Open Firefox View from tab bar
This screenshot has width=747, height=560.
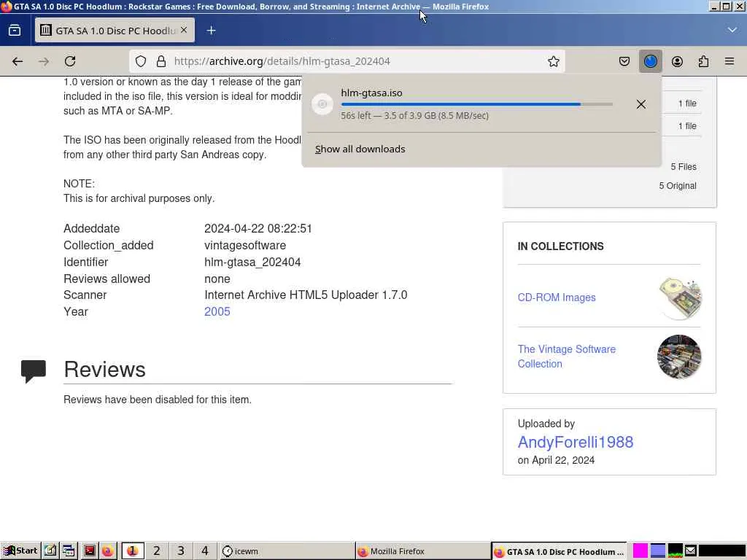(15, 31)
